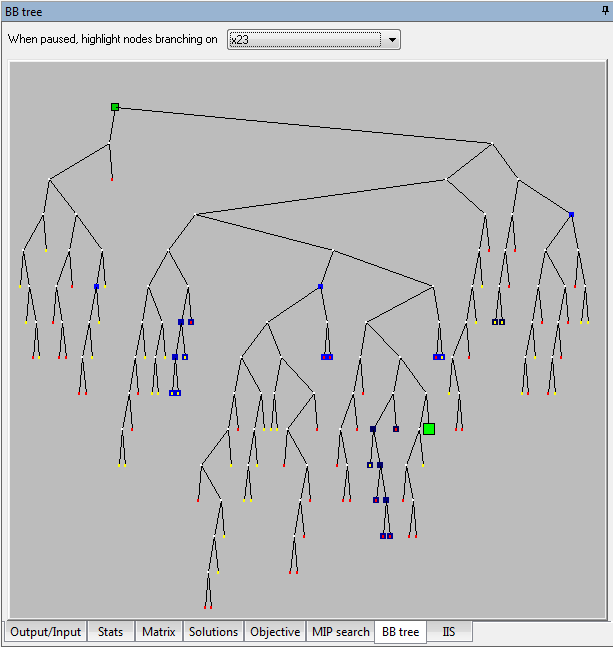The image size is (613, 647).
Task: Click the deepest red leaf at the tree bottom
Action: coord(206,607)
